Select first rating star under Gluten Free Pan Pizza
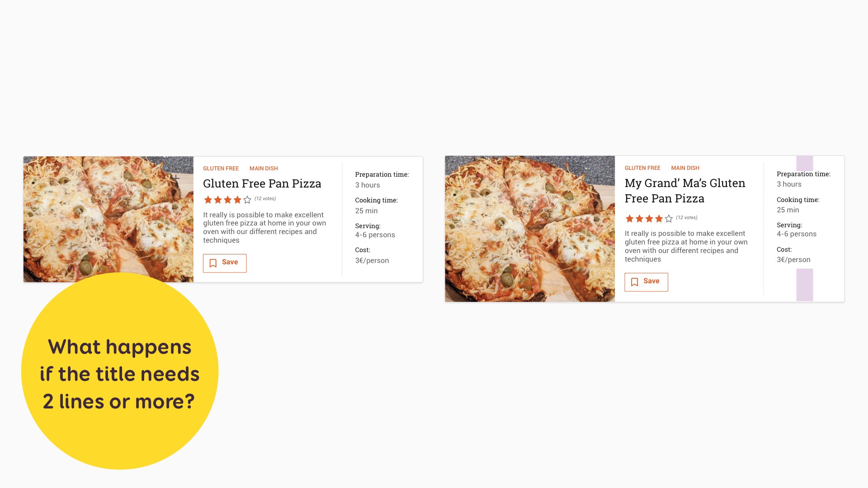Viewport: 868px width, 488px height. click(x=208, y=200)
